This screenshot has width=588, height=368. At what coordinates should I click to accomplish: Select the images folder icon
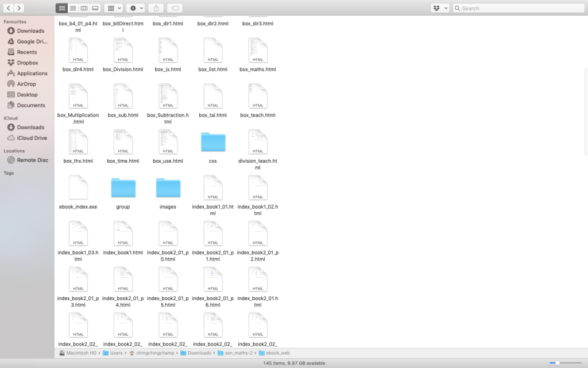[x=168, y=188]
